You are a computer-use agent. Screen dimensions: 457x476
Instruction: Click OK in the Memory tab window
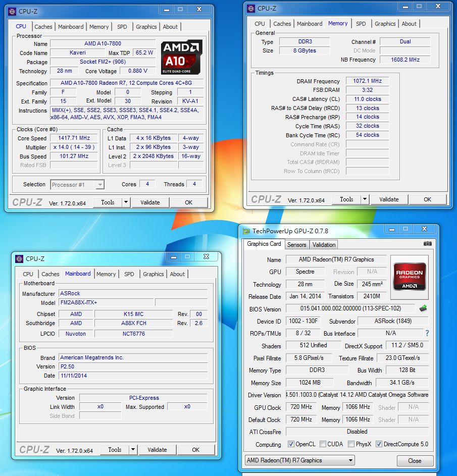pos(428,199)
